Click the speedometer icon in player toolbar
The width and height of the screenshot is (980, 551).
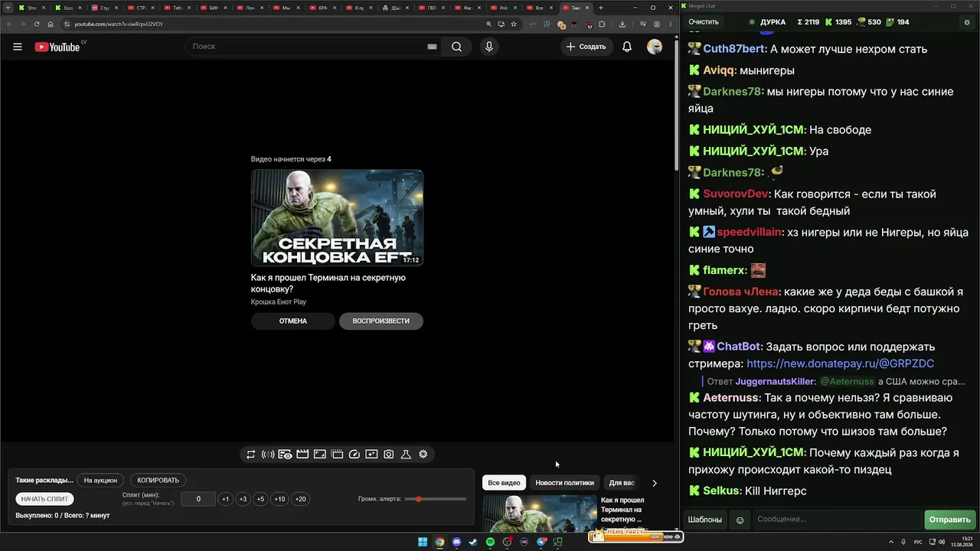point(354,455)
